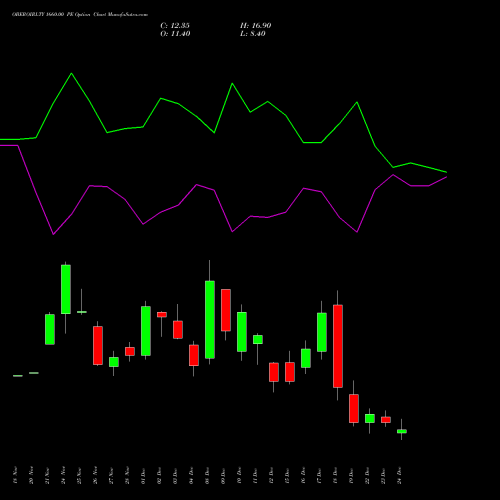Image resolution: width=500 pixels, height=500 pixels.
Task: Click the chart title text at top left
Action: tap(80, 15)
